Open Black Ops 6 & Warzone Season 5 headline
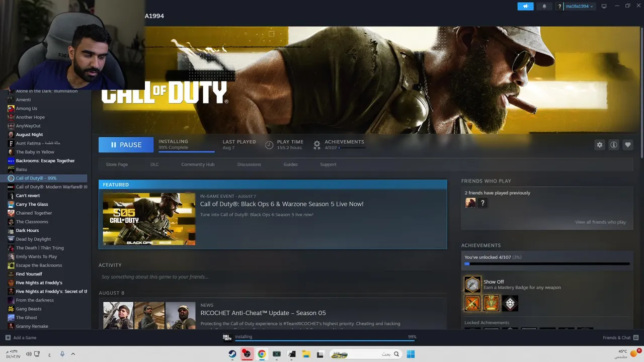 282,204
